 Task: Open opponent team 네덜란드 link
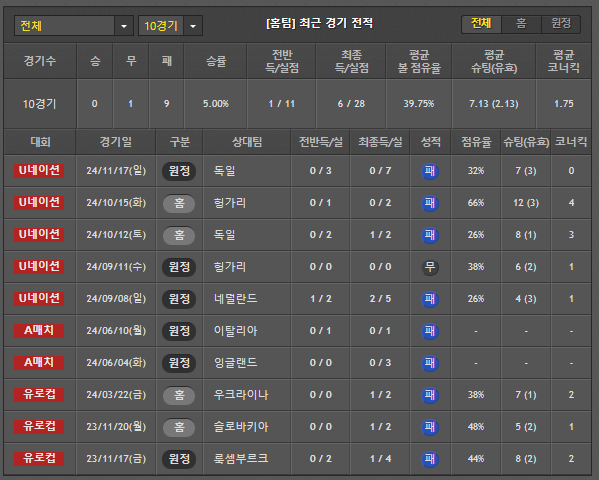pos(235,298)
